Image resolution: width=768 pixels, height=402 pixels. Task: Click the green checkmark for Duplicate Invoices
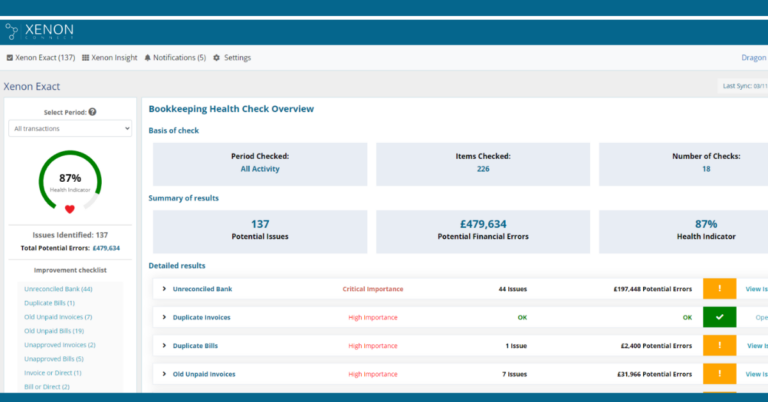click(720, 317)
